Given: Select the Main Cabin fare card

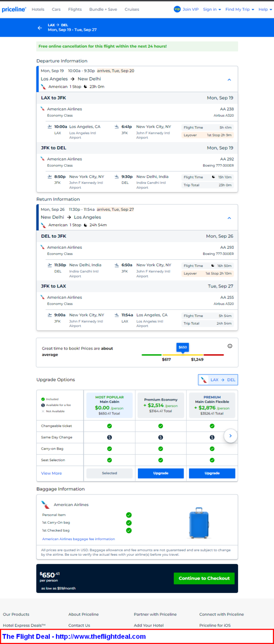Looking at the screenshot, I should point(110,405).
